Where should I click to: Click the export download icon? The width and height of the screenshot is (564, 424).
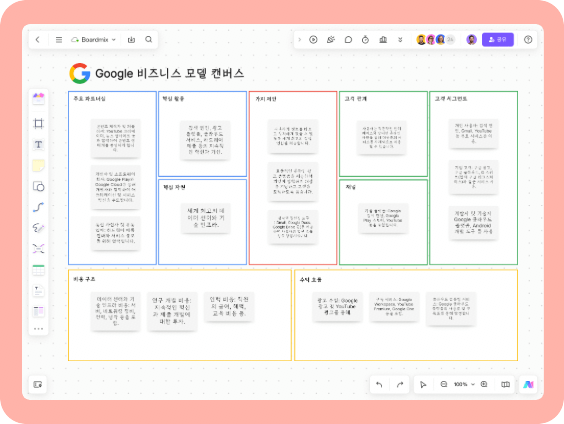[131, 40]
